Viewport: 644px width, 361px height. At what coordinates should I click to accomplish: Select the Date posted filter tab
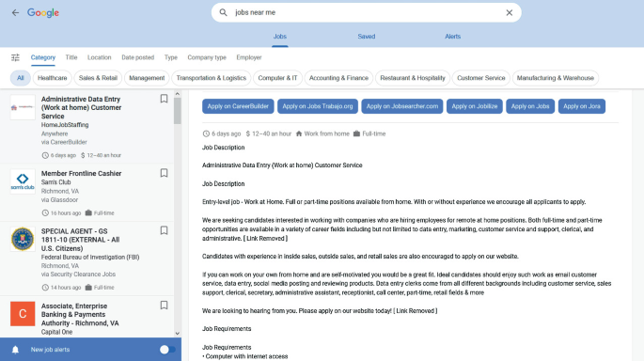click(137, 57)
